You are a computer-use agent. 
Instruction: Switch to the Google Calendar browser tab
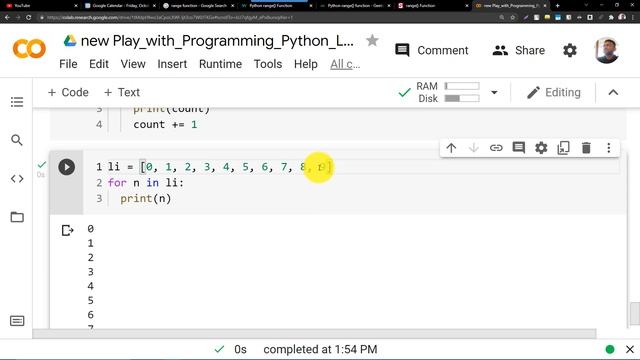[120, 6]
